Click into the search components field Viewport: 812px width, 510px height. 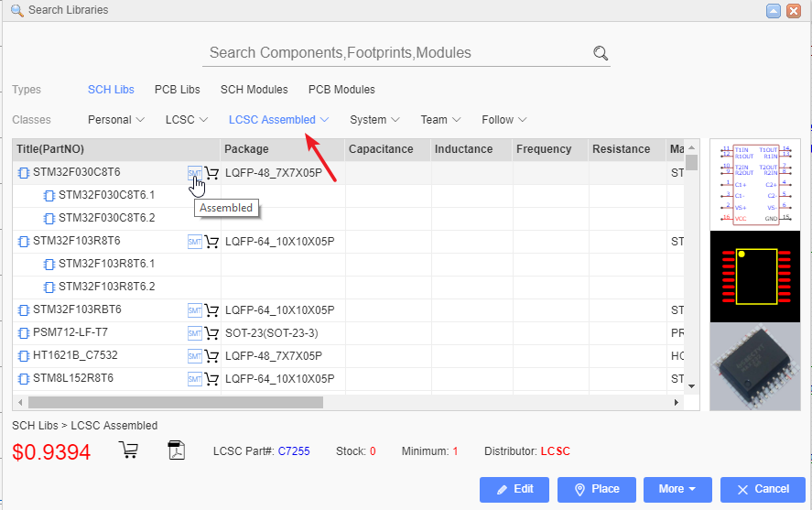(394, 53)
